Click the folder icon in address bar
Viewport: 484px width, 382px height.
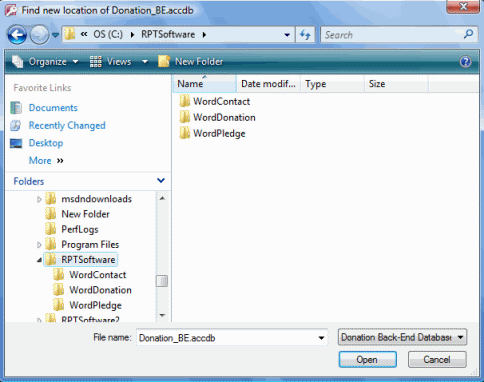coord(70,34)
